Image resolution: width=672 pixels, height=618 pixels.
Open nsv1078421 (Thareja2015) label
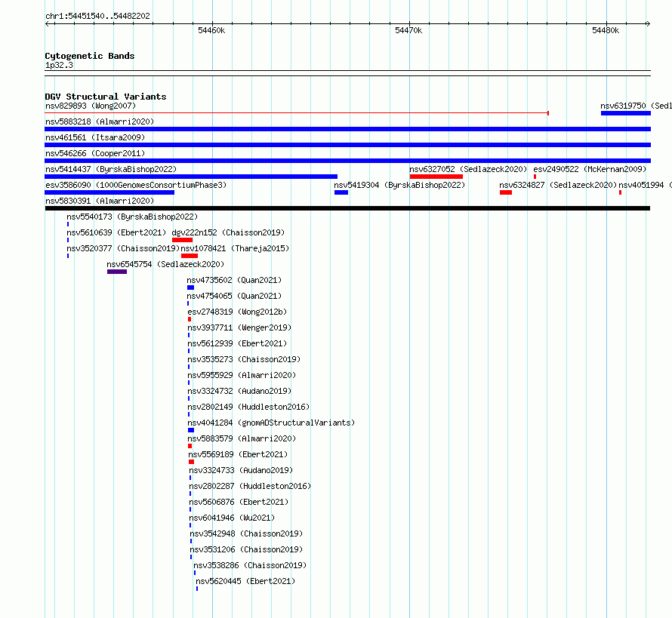coord(235,248)
